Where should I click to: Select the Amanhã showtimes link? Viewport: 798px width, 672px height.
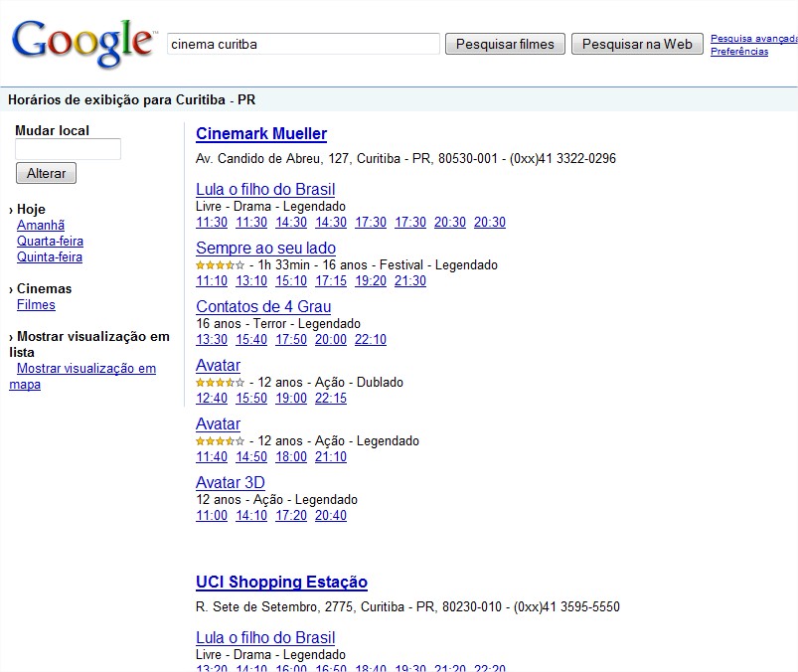[41, 225]
